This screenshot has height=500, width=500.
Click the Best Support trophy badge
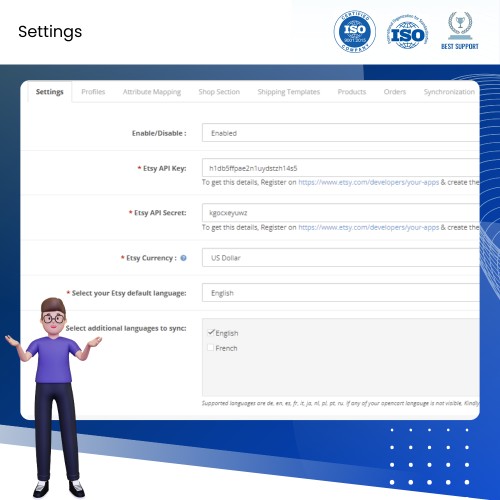tap(460, 31)
